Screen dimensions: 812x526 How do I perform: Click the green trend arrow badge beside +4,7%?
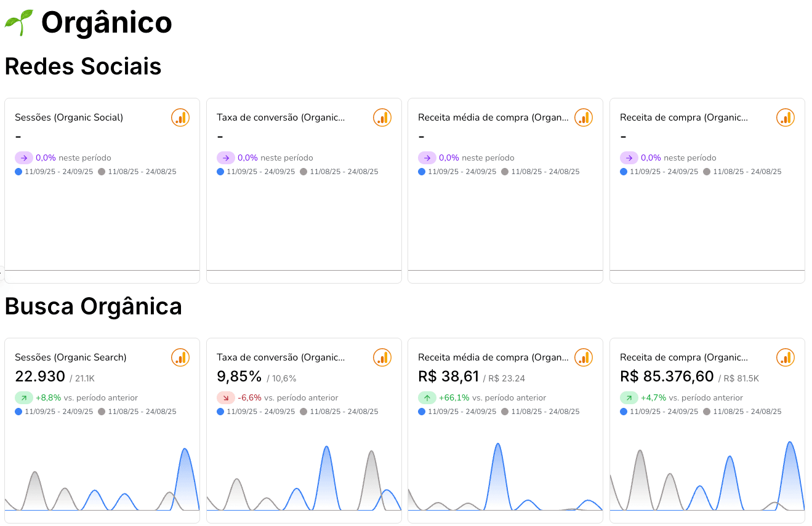click(629, 398)
